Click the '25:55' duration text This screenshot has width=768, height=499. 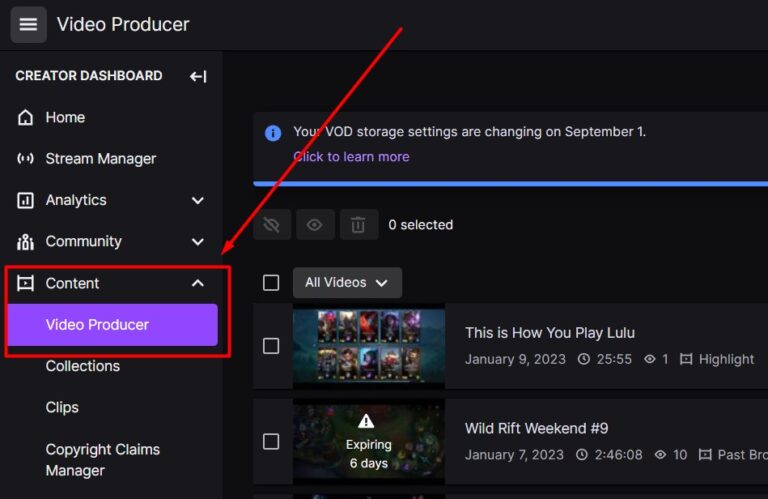coord(614,359)
